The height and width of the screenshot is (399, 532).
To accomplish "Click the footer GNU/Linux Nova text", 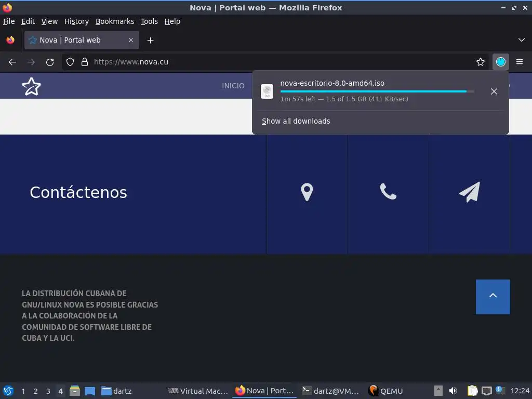I will tap(90, 315).
